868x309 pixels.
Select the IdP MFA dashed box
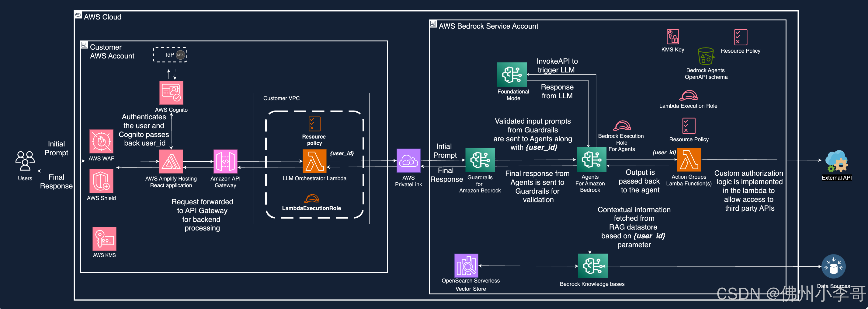(170, 55)
